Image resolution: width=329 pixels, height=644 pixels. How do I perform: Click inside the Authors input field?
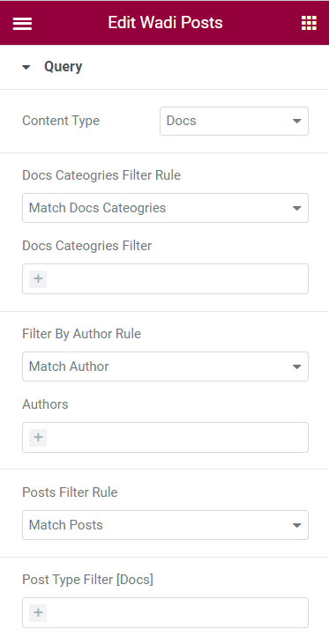pos(165,438)
